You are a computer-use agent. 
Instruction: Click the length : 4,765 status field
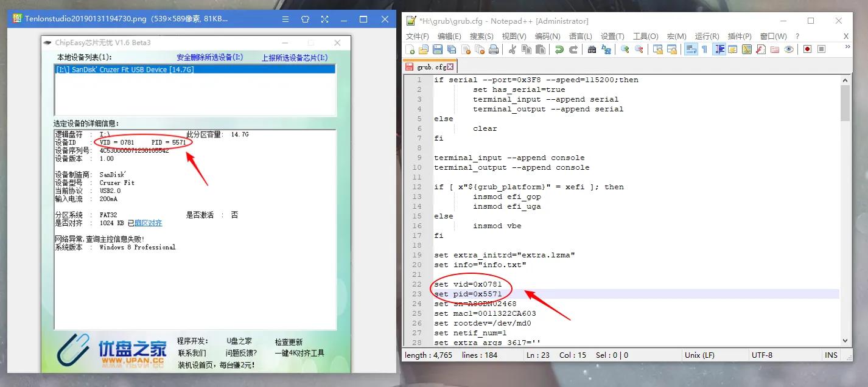pyautogui.click(x=429, y=355)
